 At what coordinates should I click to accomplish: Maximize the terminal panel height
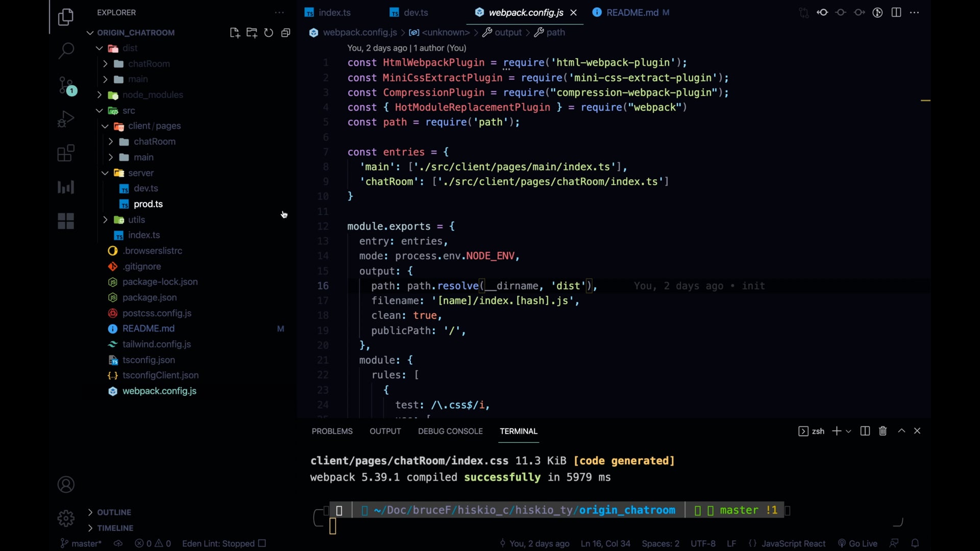point(901,431)
